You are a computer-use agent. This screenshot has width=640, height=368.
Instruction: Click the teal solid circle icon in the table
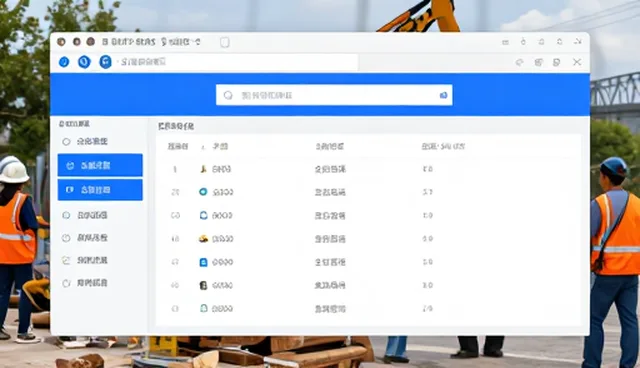pyautogui.click(x=203, y=192)
